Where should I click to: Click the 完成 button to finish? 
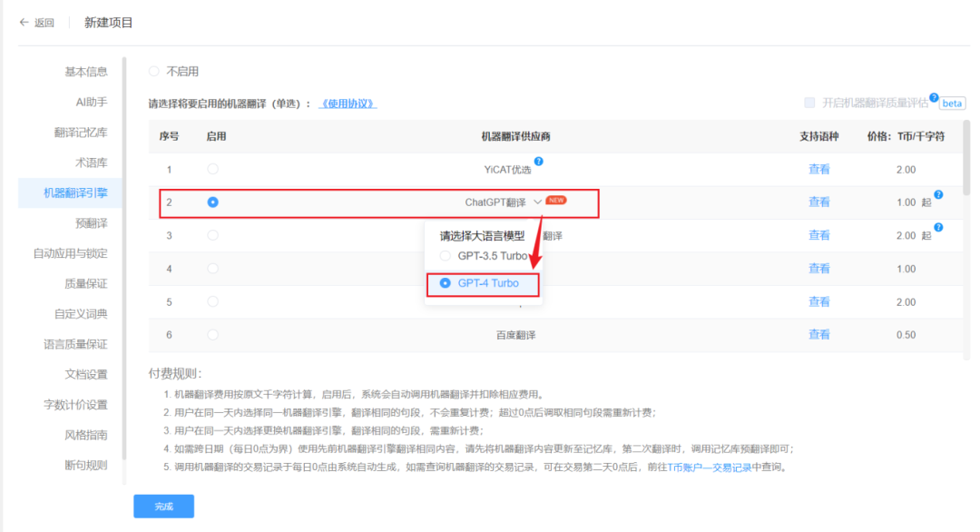click(163, 507)
